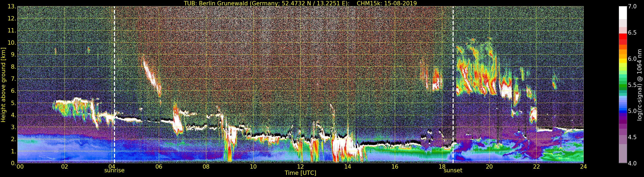Click the 5.5 tick label on colorbar
This screenshot has height=177, width=644.
pos(632,85)
